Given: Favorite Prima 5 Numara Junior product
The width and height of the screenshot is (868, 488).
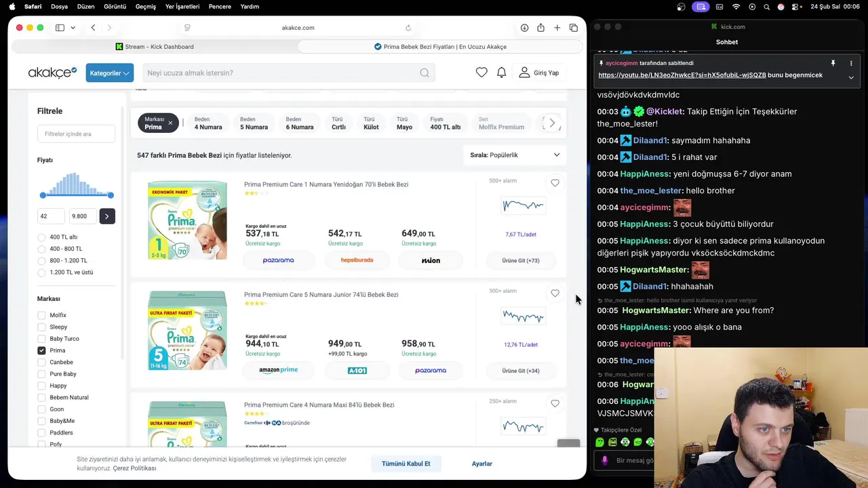Looking at the screenshot, I should click(x=555, y=293).
